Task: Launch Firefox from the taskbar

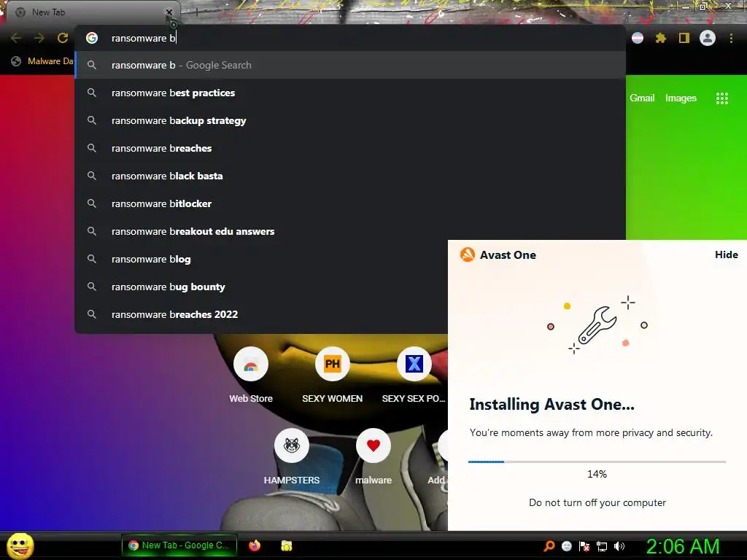Action: coord(255,545)
